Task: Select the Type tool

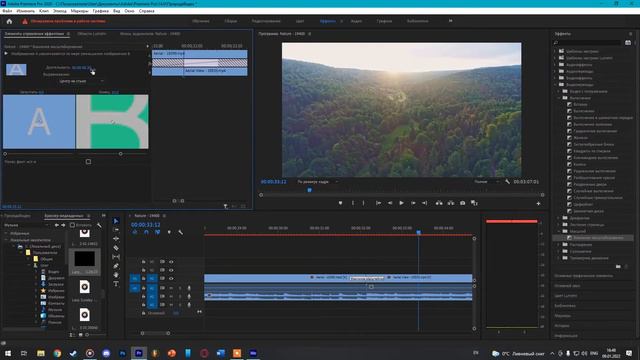Action: [x=116, y=284]
